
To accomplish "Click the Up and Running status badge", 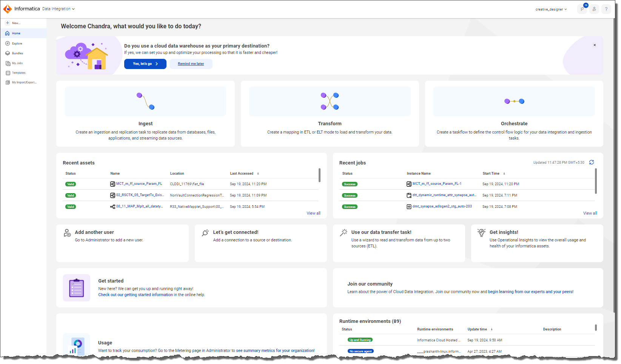I will coord(360,340).
